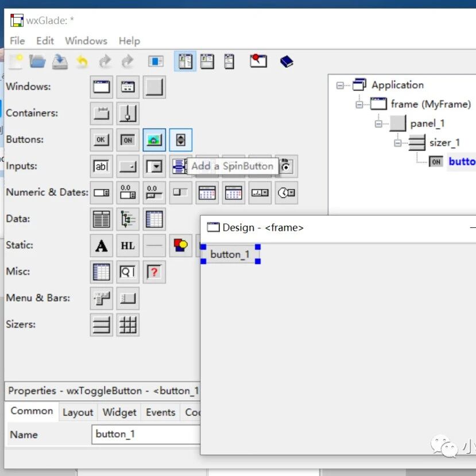Open the Windows menu
Image resolution: width=476 pixels, height=476 pixels.
coord(86,41)
